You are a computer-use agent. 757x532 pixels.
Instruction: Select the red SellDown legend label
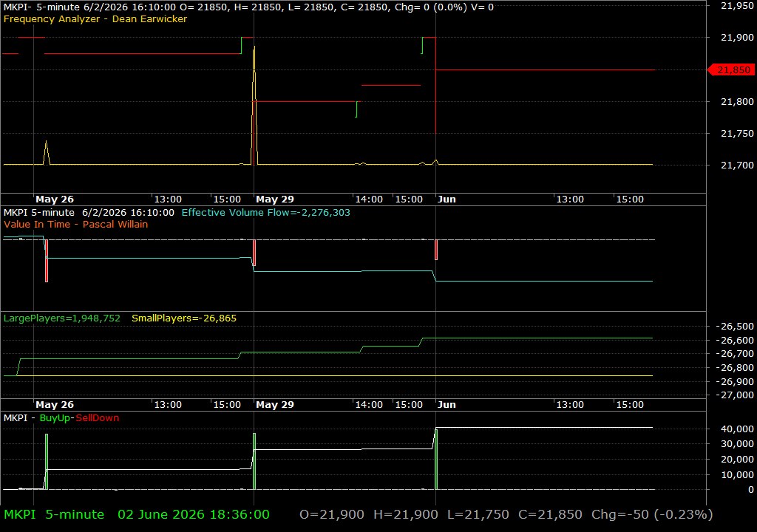(x=97, y=417)
